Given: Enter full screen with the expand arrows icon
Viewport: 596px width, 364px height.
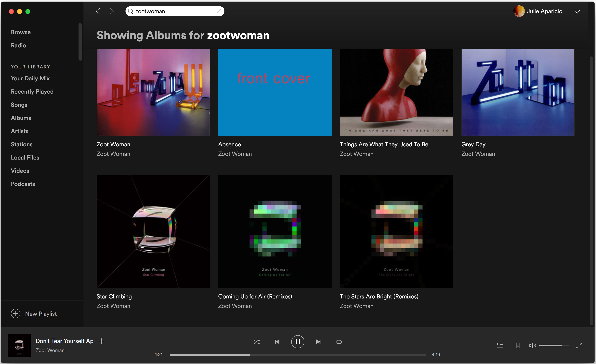Looking at the screenshot, I should click(x=579, y=346).
